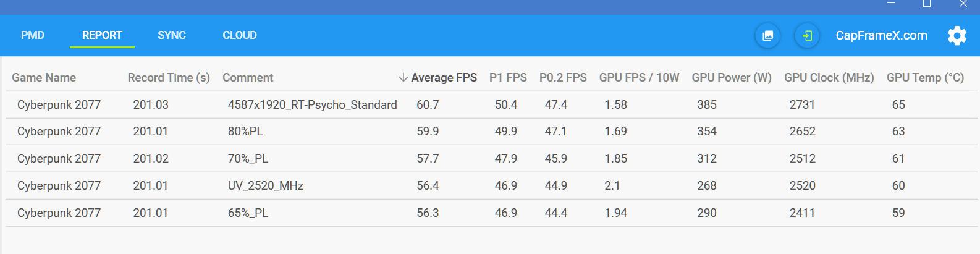Switch to the PMD tab
The height and width of the screenshot is (254, 980).
tap(33, 35)
